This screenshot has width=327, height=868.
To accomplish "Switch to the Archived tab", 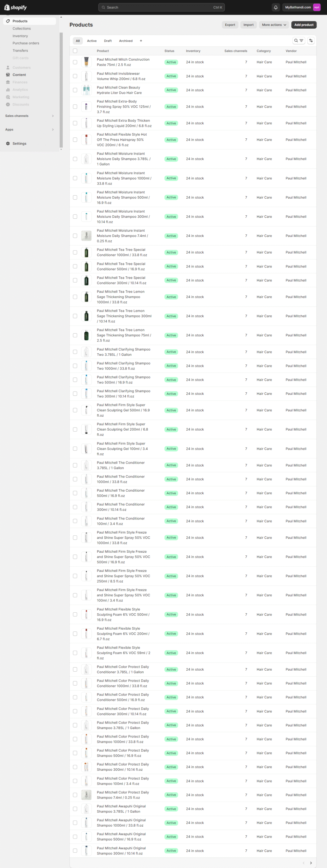I will 126,41.
